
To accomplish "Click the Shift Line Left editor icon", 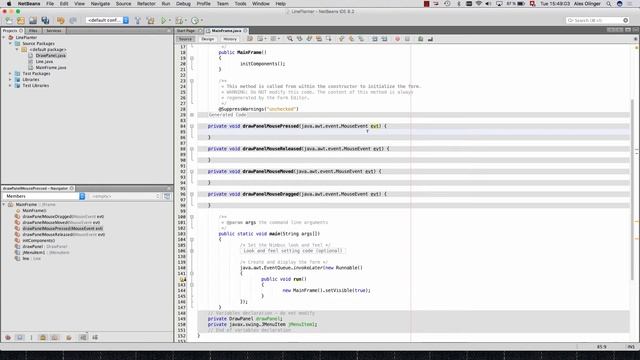I will [x=375, y=39].
